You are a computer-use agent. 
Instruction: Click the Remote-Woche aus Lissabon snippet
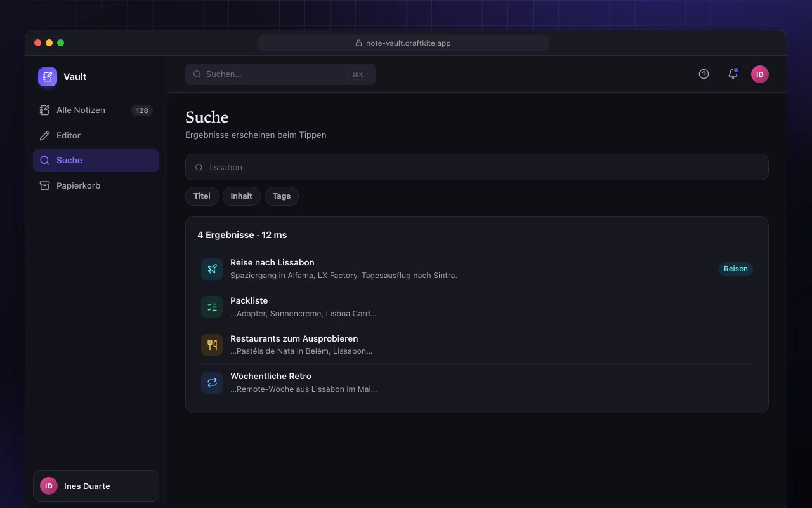coord(304,389)
